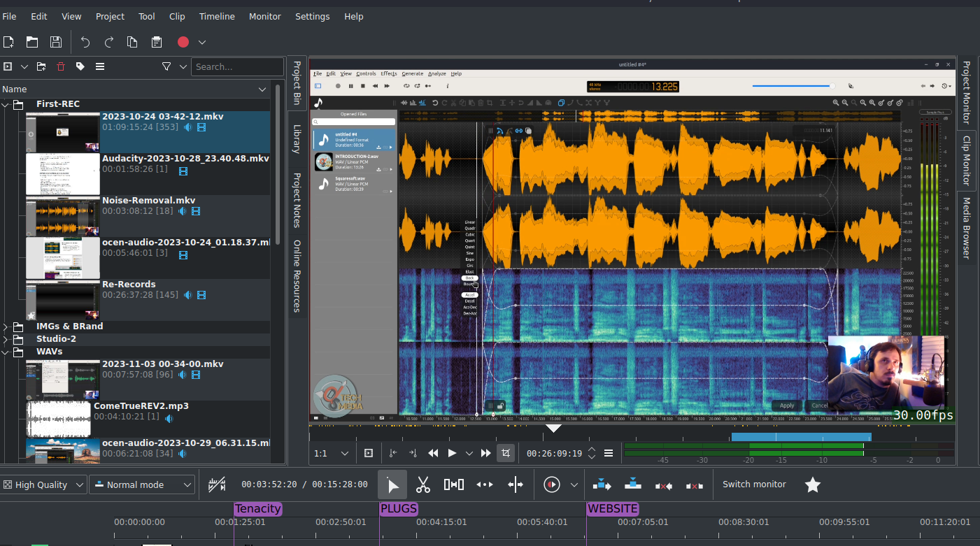Screen dimensions: 980x546
Task: Select the Re-Records clip thumbnail
Action: [x=63, y=301]
